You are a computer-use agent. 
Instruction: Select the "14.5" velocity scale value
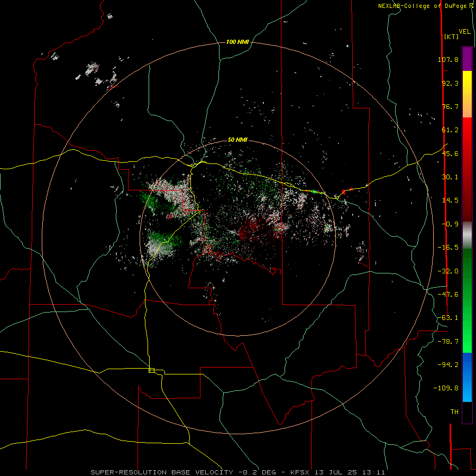click(x=450, y=200)
